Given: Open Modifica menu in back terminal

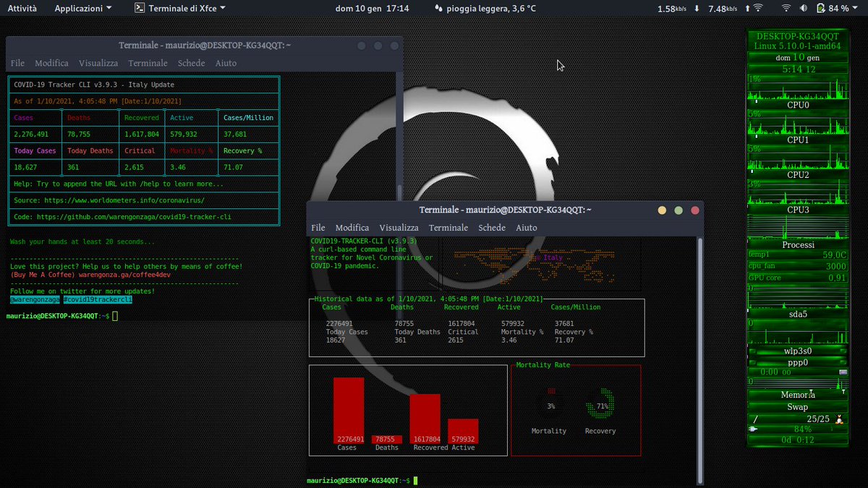Looking at the screenshot, I should click(x=52, y=63).
